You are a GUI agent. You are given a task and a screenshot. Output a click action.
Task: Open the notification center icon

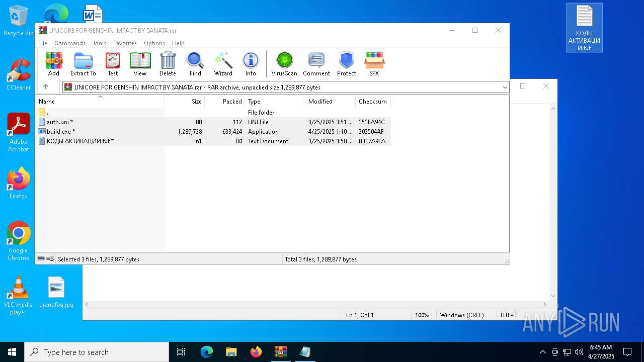coord(627,352)
